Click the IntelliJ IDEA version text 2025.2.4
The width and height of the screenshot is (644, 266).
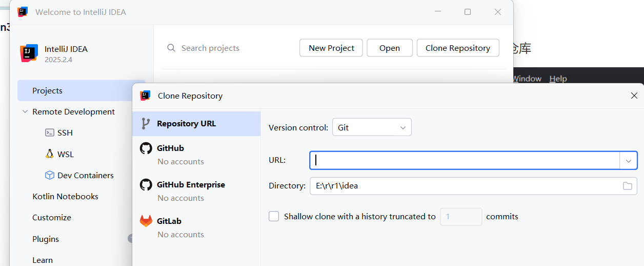click(x=58, y=60)
